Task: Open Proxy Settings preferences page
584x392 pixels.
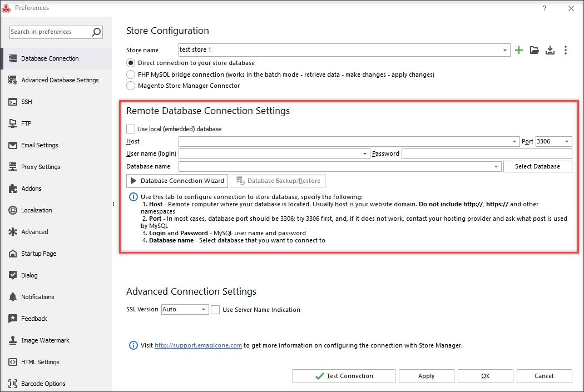Action: 56,167
